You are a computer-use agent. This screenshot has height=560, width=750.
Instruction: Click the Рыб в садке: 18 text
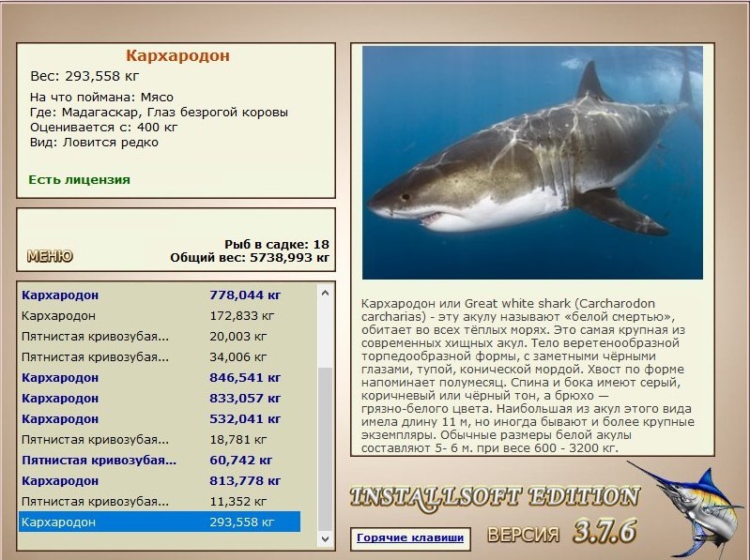tap(277, 244)
